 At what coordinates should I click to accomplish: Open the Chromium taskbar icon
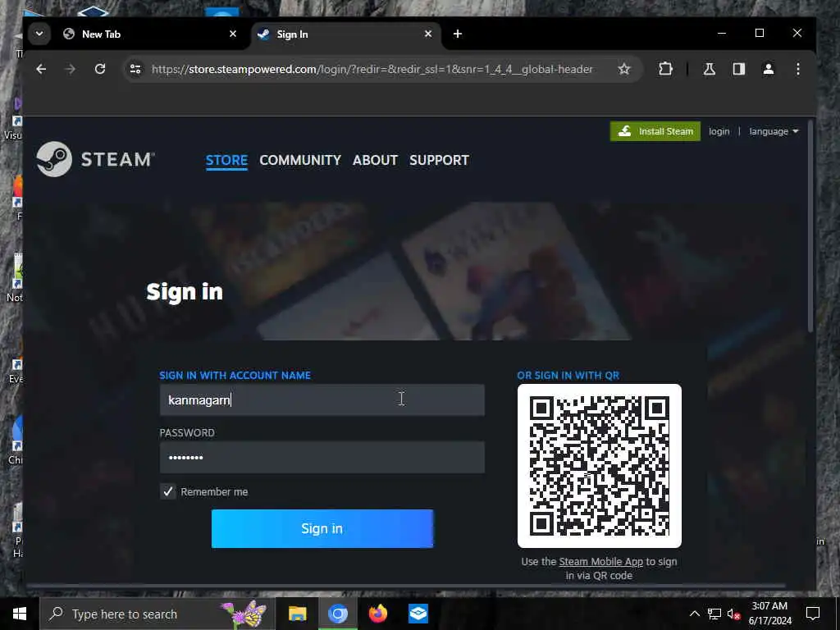337,614
